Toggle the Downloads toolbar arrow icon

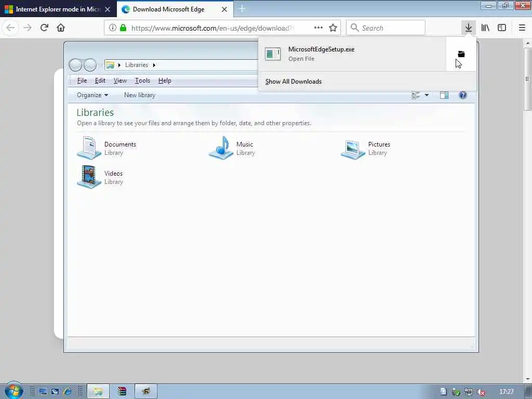coord(469,28)
